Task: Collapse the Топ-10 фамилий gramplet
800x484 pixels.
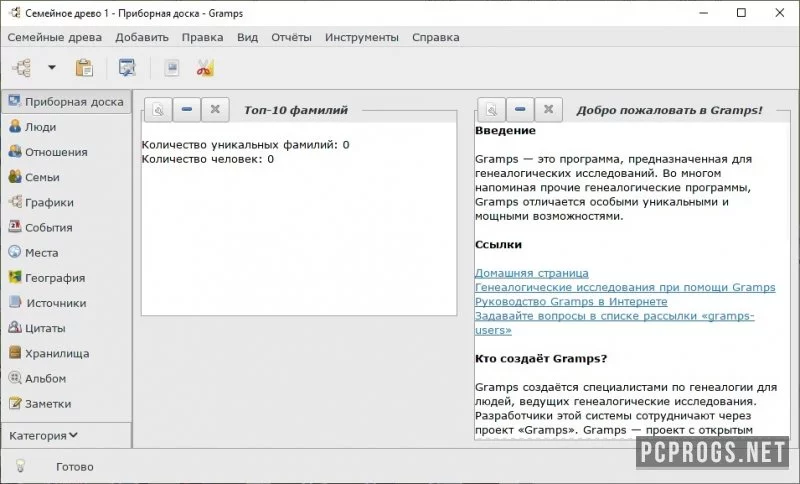Action: click(x=187, y=110)
